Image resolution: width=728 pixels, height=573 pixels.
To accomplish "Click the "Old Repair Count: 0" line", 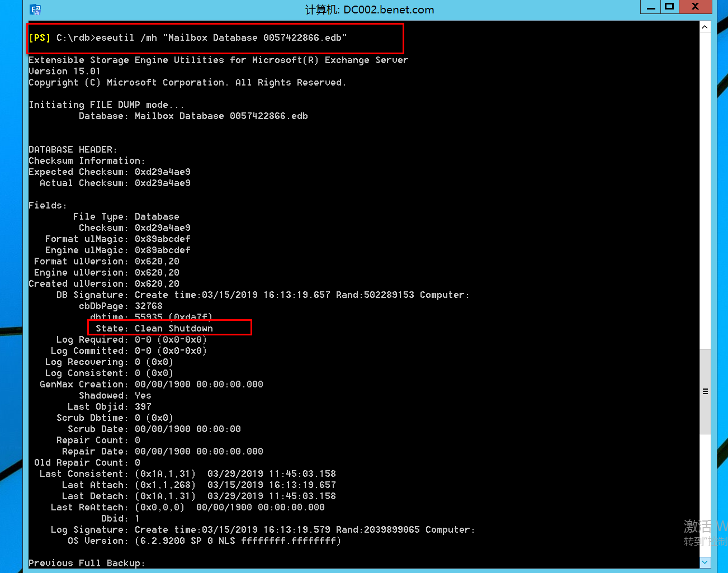I will pyautogui.click(x=87, y=462).
